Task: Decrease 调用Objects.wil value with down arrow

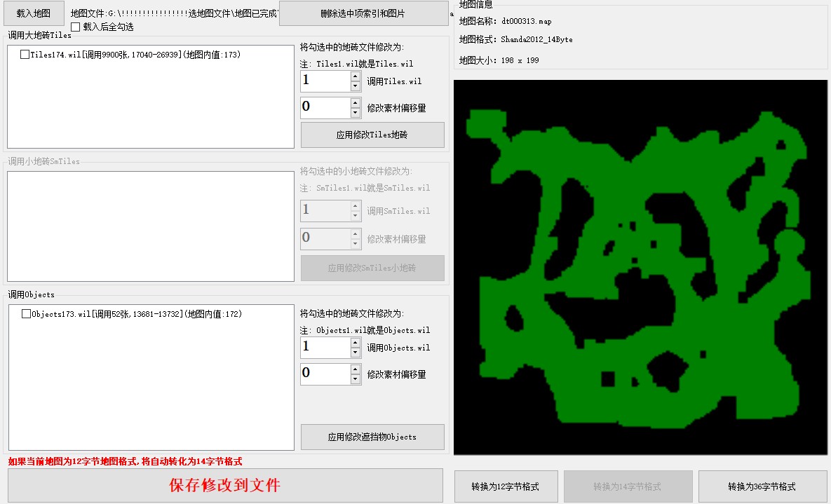Action: click(x=356, y=353)
